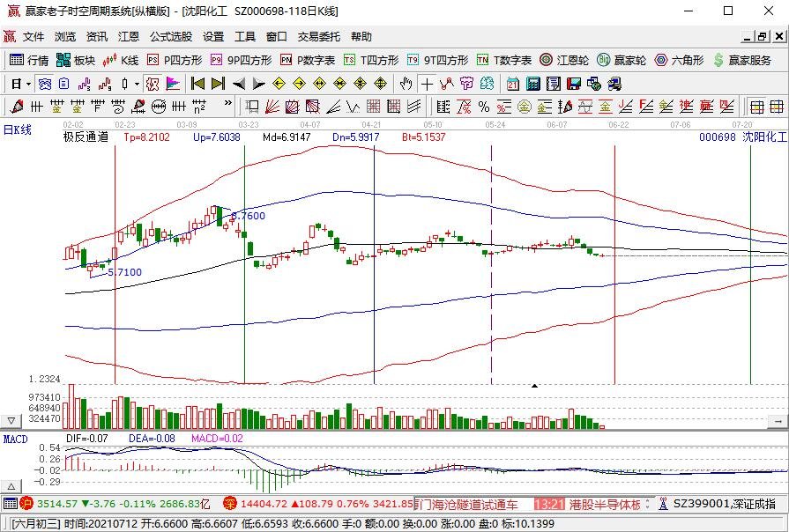This screenshot has height=532, width=789.
Task: Click the 港股半导体板 news ticker
Action: (605, 505)
